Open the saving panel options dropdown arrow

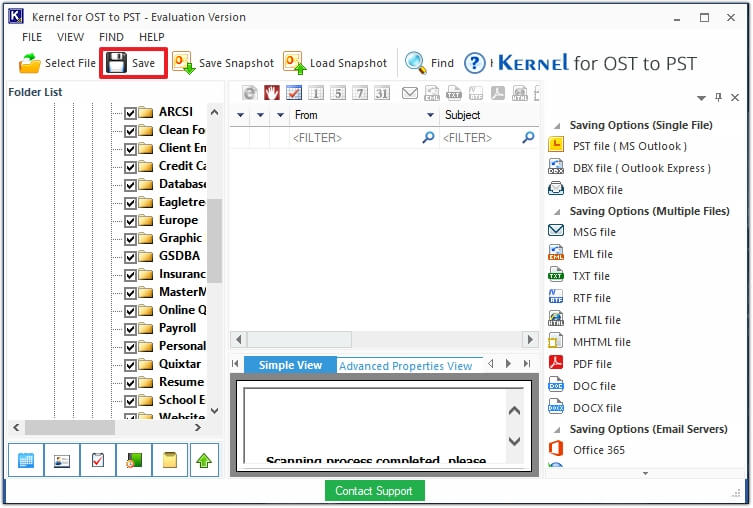(x=701, y=98)
